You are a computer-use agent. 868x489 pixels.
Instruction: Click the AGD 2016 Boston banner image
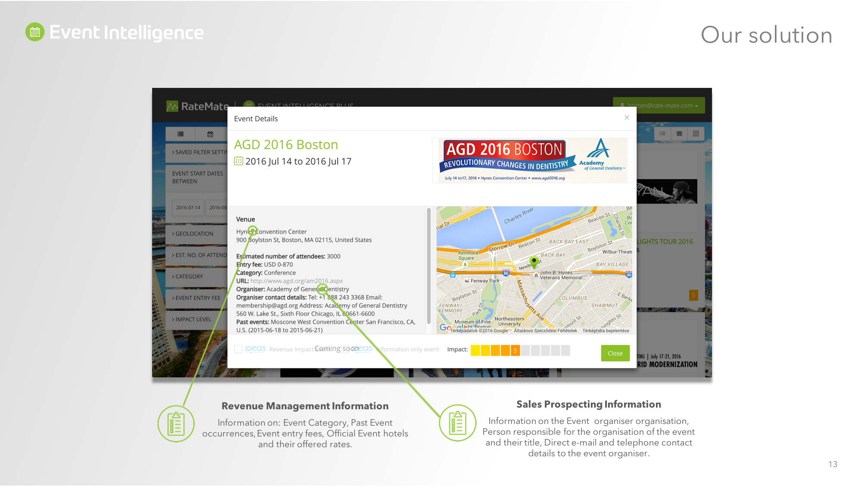(534, 160)
